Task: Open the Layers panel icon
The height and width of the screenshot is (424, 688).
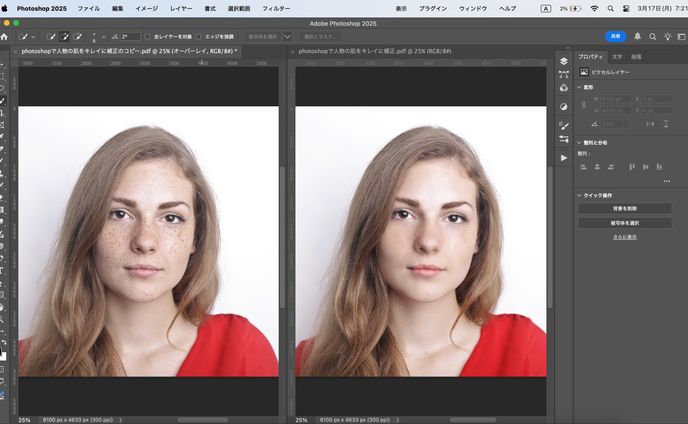Action: click(x=563, y=60)
